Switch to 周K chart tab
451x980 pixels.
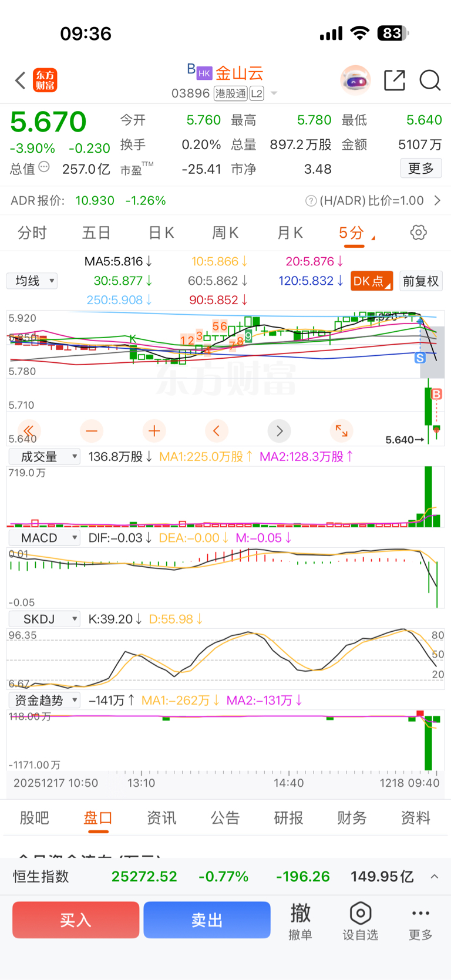pos(225,233)
